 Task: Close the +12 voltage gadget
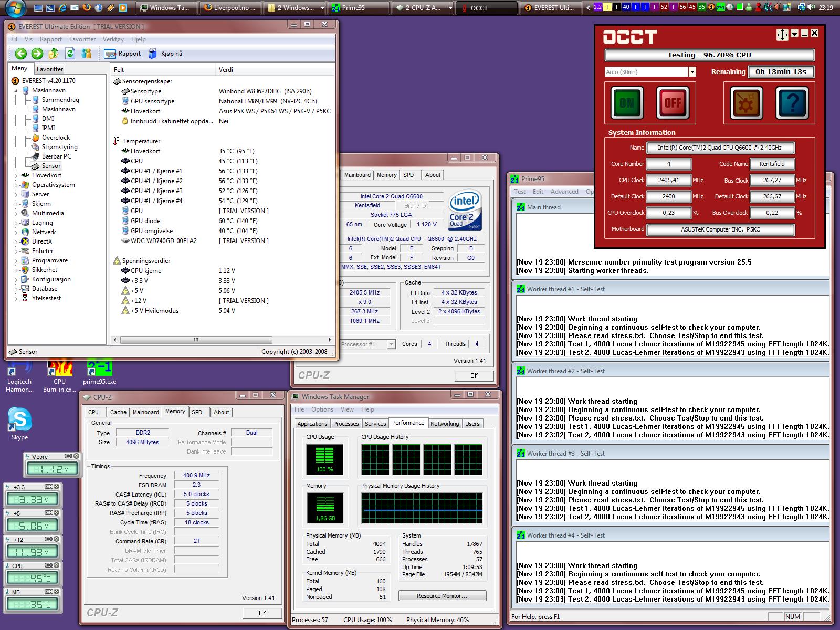(57, 539)
